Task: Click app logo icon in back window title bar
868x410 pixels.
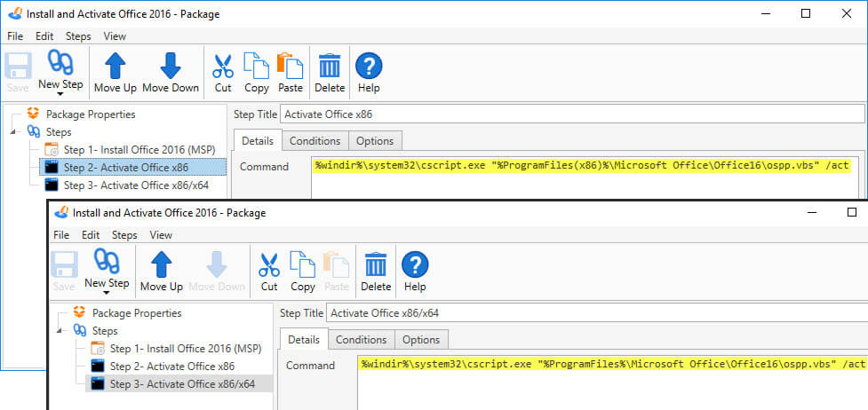Action: pos(15,14)
